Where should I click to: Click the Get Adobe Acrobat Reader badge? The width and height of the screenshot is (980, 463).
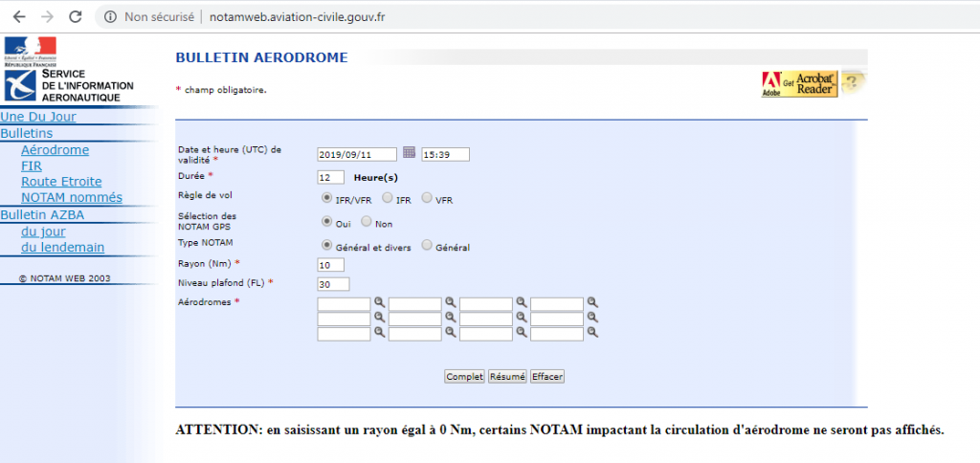(799, 84)
